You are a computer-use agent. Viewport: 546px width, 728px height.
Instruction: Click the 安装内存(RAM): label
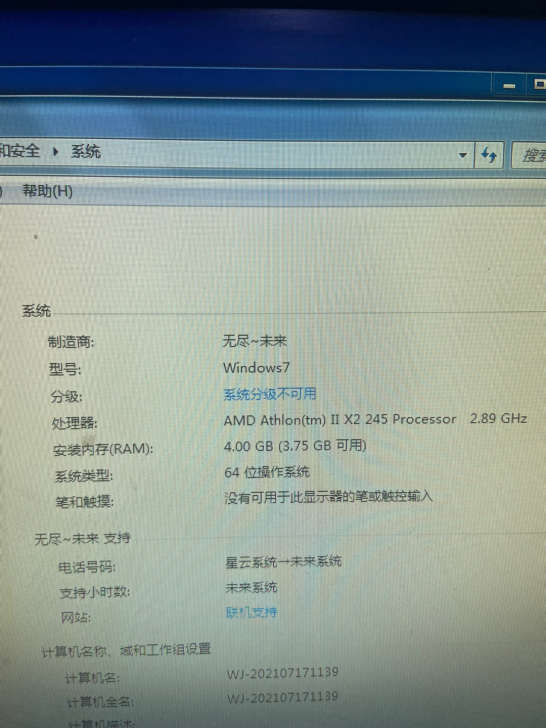click(x=103, y=450)
